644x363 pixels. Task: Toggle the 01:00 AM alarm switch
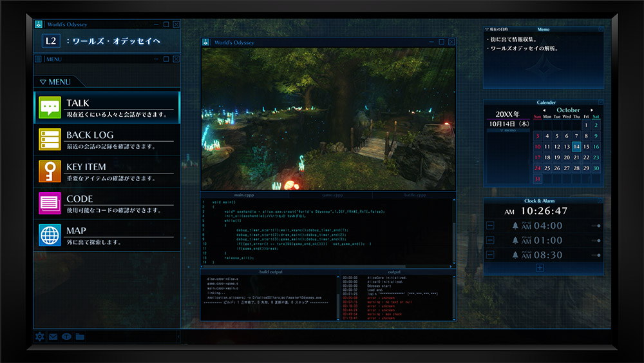coord(596,240)
